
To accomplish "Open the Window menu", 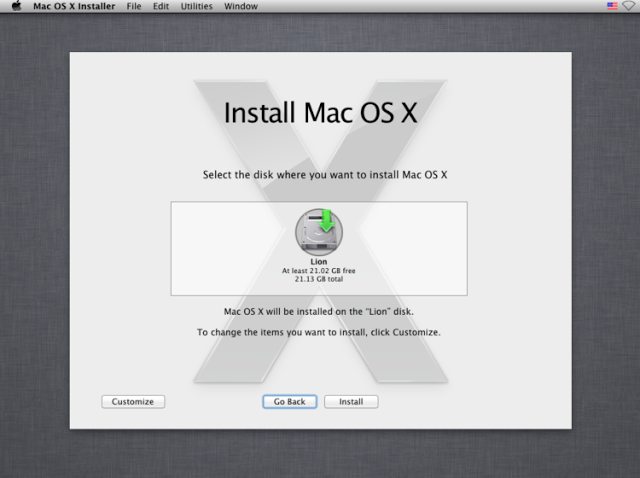I will click(240, 7).
